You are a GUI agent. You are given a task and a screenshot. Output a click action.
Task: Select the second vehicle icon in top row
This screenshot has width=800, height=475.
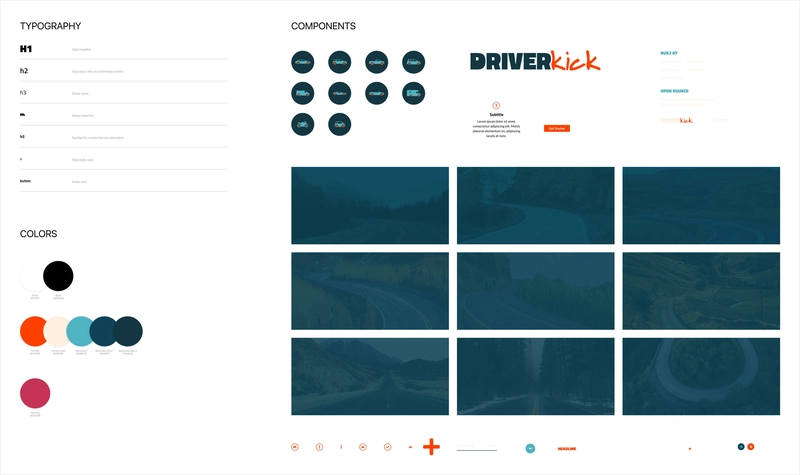tap(340, 62)
